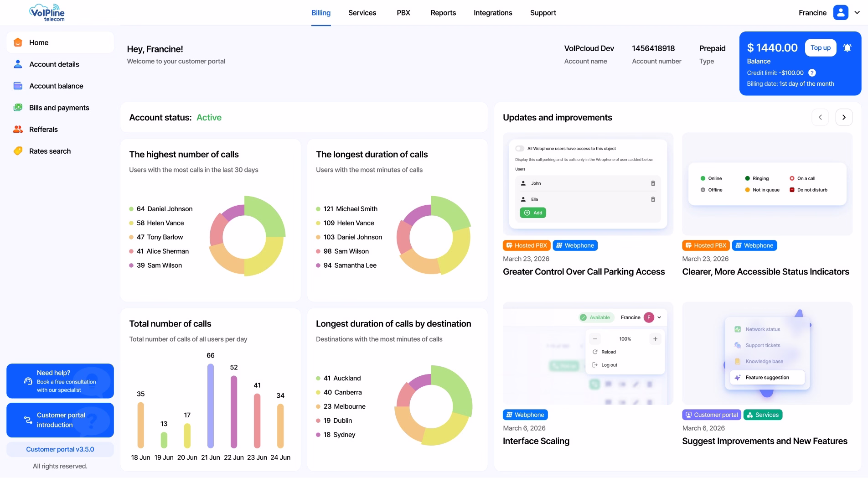
Task: Click the Account balance wallet icon
Action: click(18, 86)
